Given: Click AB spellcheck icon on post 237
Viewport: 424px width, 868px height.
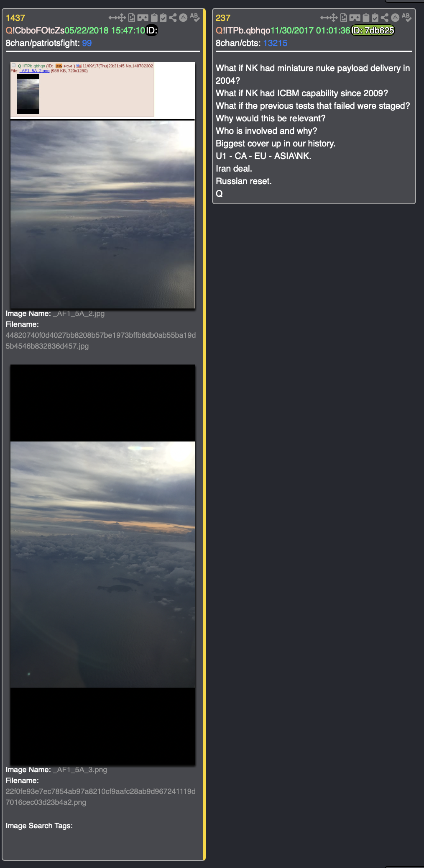Looking at the screenshot, I should (407, 18).
